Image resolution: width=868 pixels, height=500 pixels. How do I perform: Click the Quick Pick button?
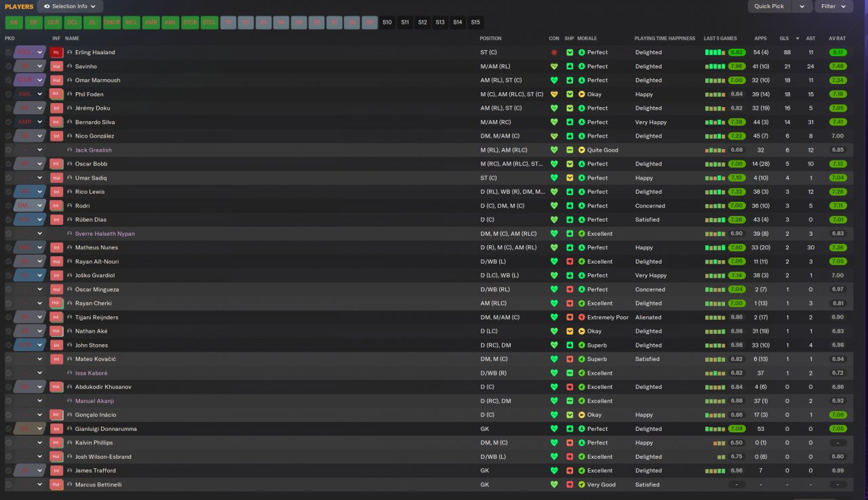pyautogui.click(x=769, y=6)
